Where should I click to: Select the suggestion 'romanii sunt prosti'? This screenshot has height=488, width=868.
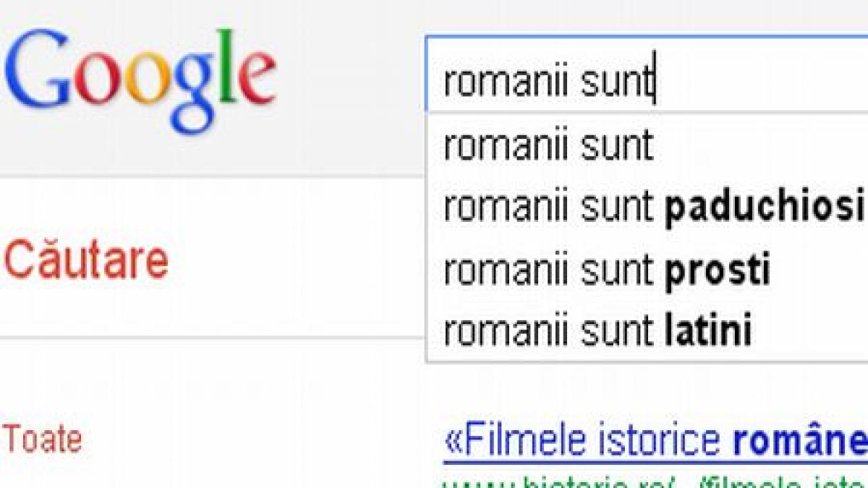click(x=608, y=269)
